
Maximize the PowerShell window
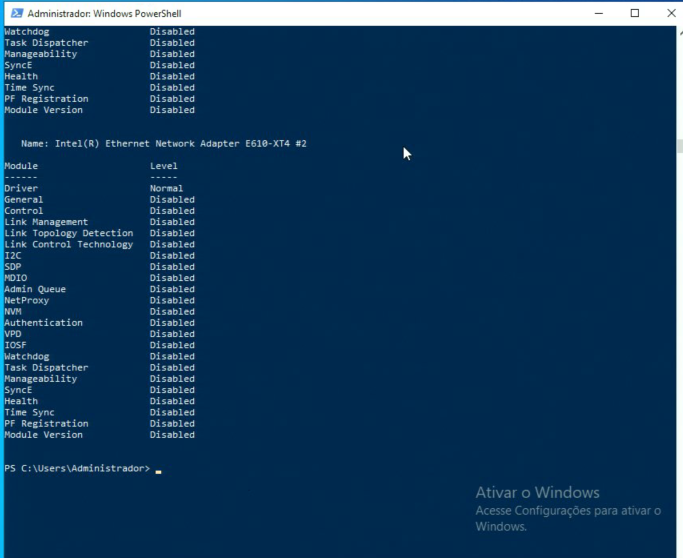[634, 13]
